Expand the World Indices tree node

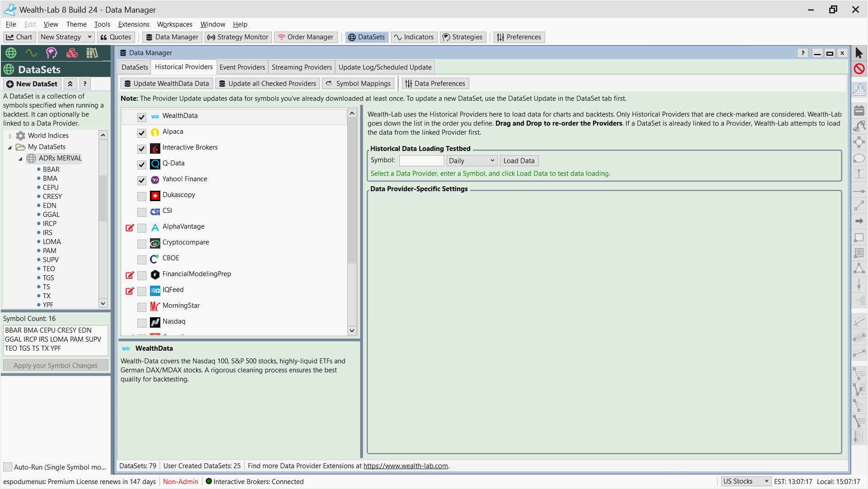coord(10,136)
